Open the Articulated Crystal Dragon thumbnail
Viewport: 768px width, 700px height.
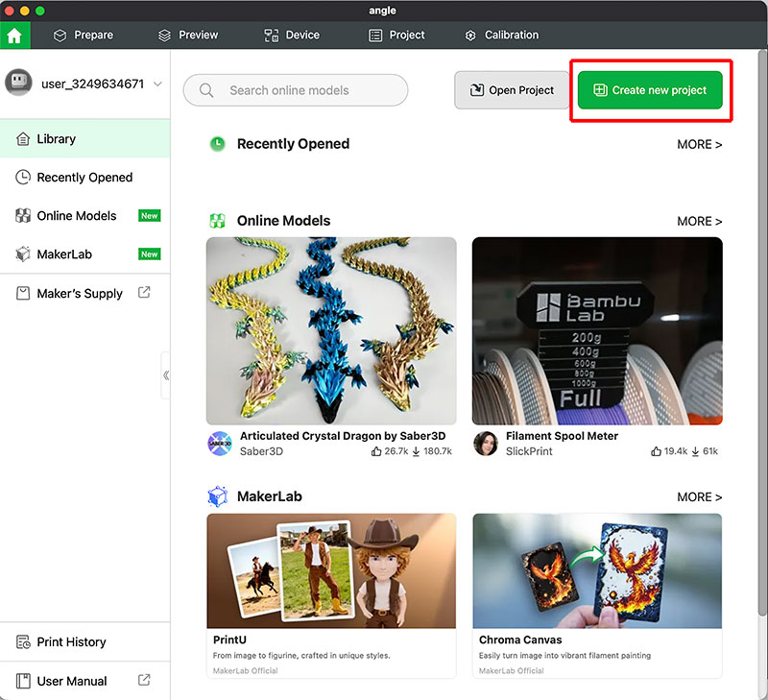tap(331, 331)
